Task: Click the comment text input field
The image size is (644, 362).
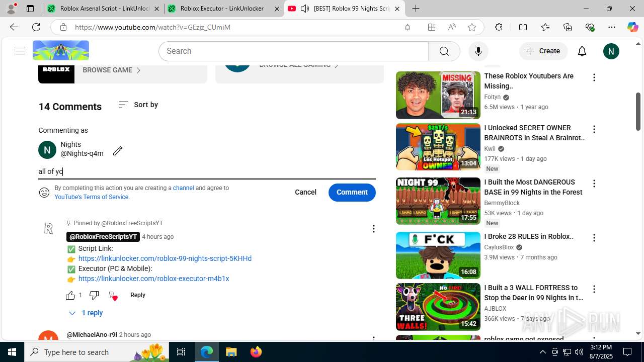Action: 207,171
